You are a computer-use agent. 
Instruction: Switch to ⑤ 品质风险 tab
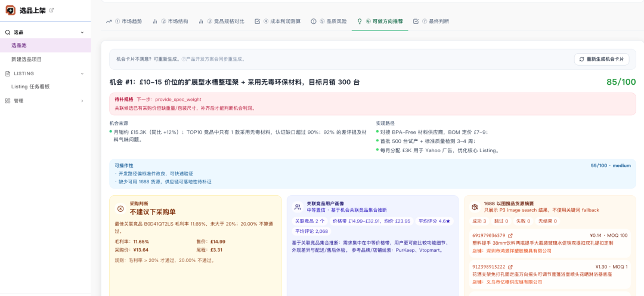[x=329, y=21]
